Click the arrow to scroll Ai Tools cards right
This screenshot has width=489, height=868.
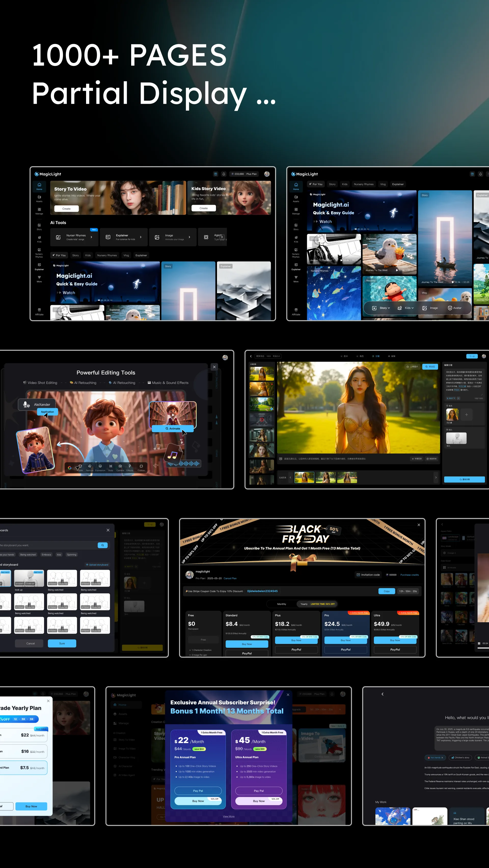tap(222, 237)
